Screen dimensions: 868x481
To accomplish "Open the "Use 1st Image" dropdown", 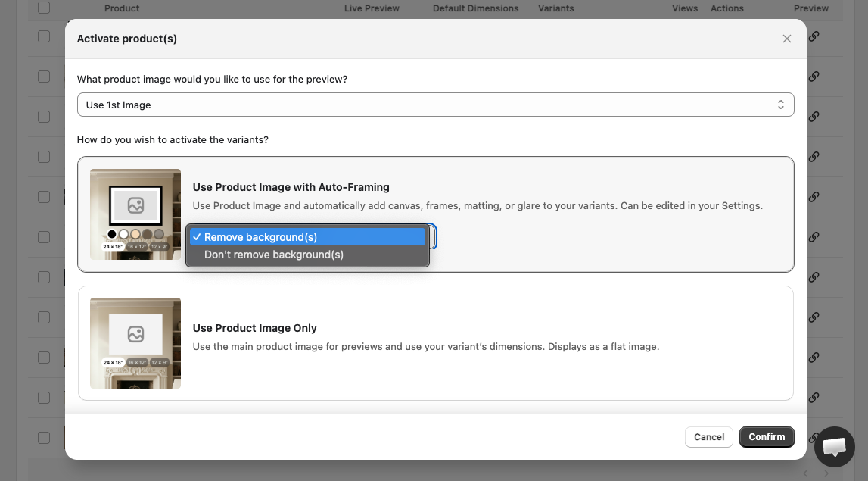I will [436, 105].
